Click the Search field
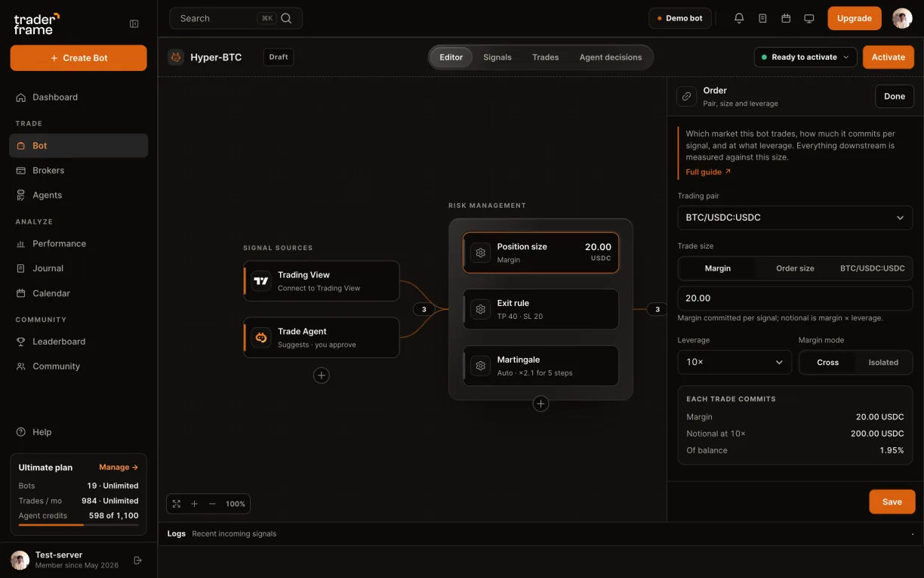The height and width of the screenshot is (578, 924). [x=236, y=18]
